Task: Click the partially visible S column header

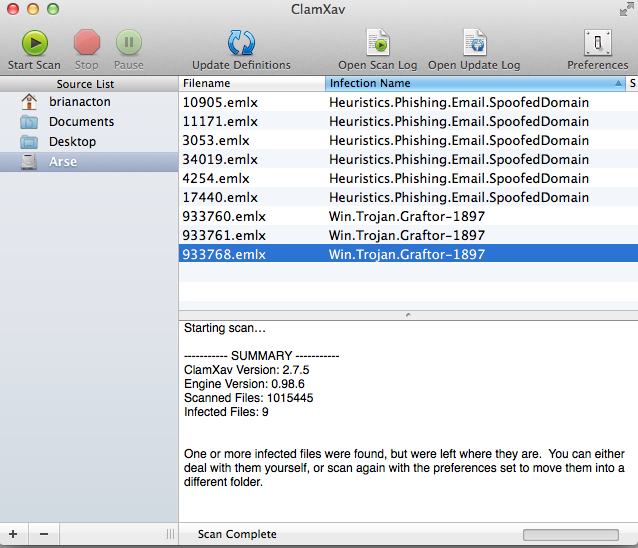Action: tap(632, 83)
